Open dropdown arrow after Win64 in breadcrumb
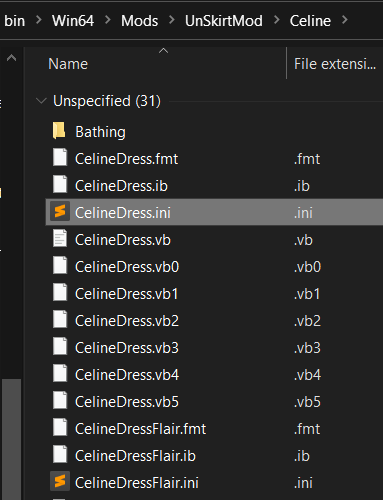Image resolution: width=383 pixels, height=500 pixels. point(108,20)
